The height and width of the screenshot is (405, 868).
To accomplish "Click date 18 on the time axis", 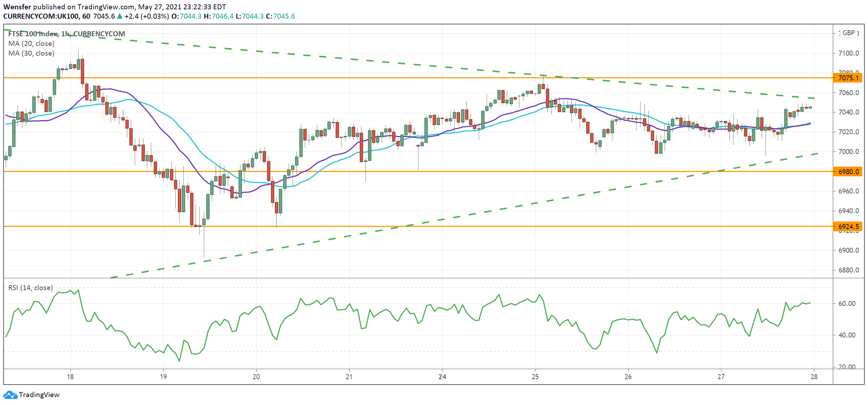I will [x=70, y=377].
